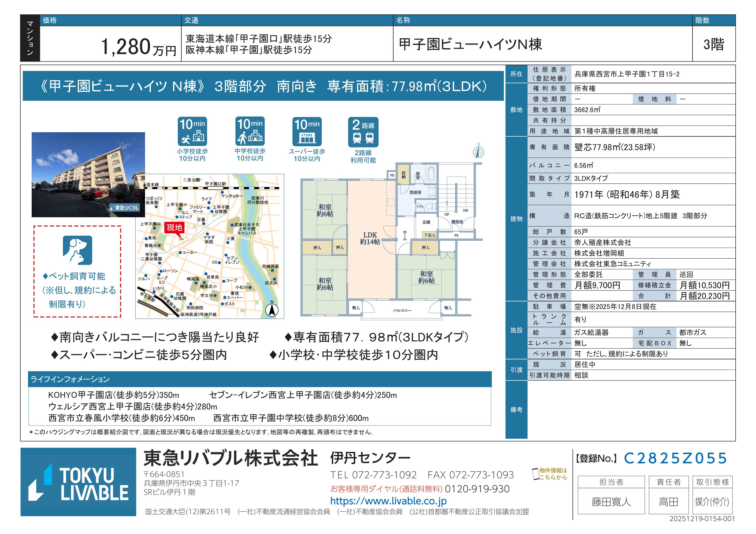Click the Tokyu Livable logo
This screenshot has height=534, width=756.
[x=78, y=482]
